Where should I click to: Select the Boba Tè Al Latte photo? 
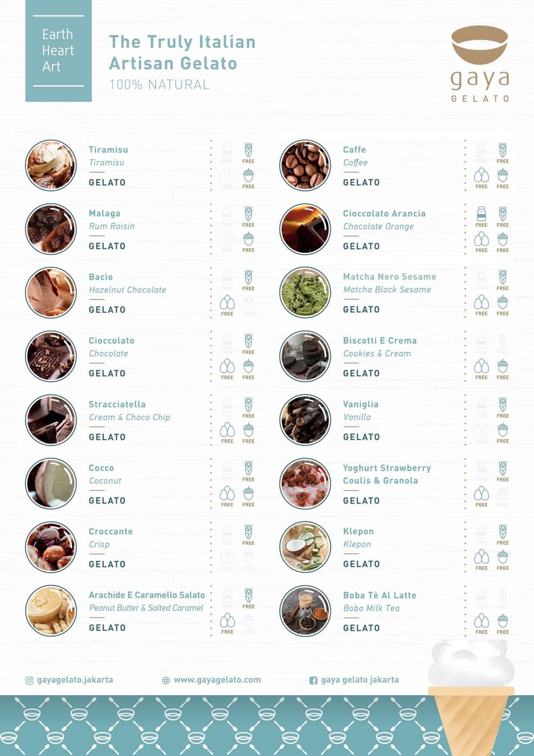pyautogui.click(x=305, y=611)
